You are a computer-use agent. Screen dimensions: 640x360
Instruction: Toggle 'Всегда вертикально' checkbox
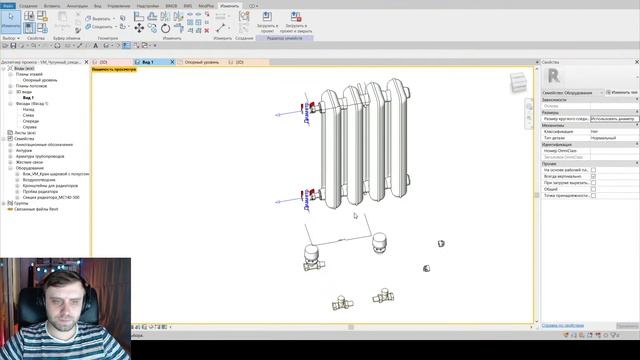coord(593,176)
